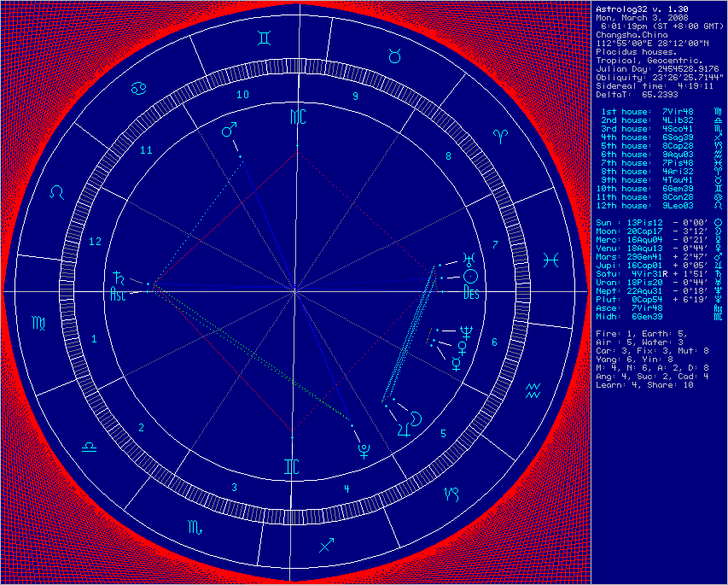This screenshot has height=585, width=728.
Task: Click the MC midheaven label
Action: (296, 116)
